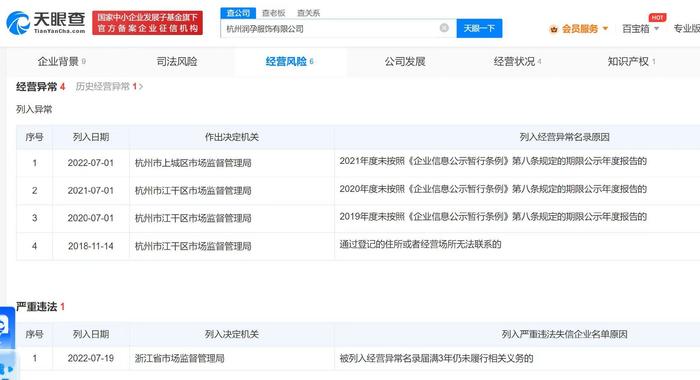Click the 2021年度未按照 reason text

pyautogui.click(x=493, y=161)
